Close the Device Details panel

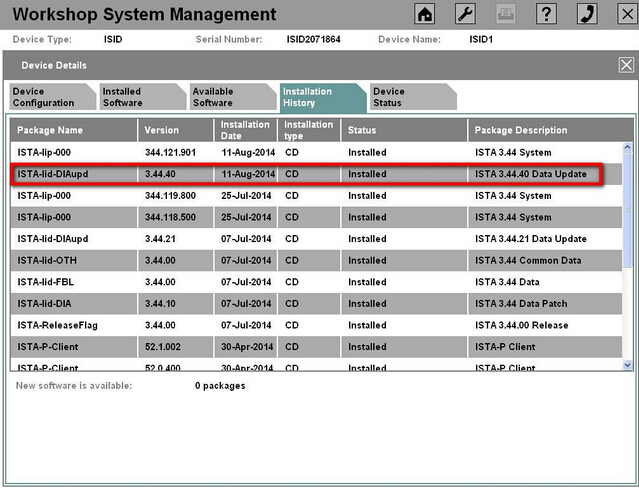(x=626, y=65)
